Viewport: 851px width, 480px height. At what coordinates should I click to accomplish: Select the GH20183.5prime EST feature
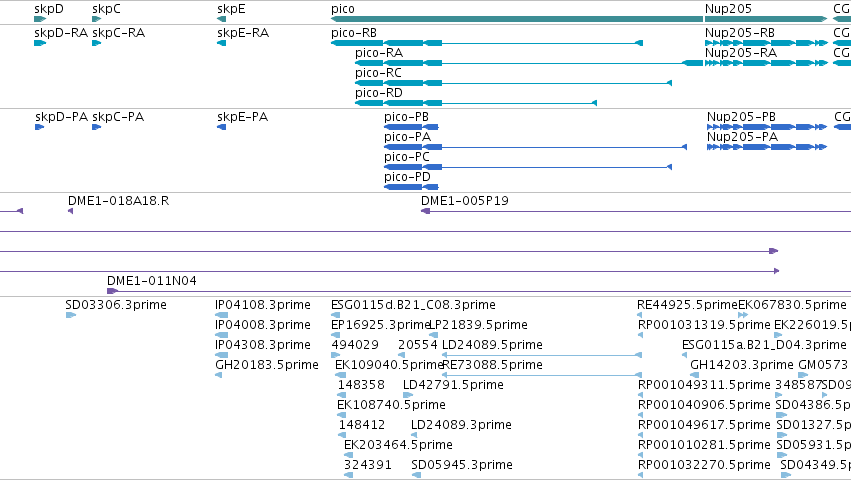click(x=218, y=375)
